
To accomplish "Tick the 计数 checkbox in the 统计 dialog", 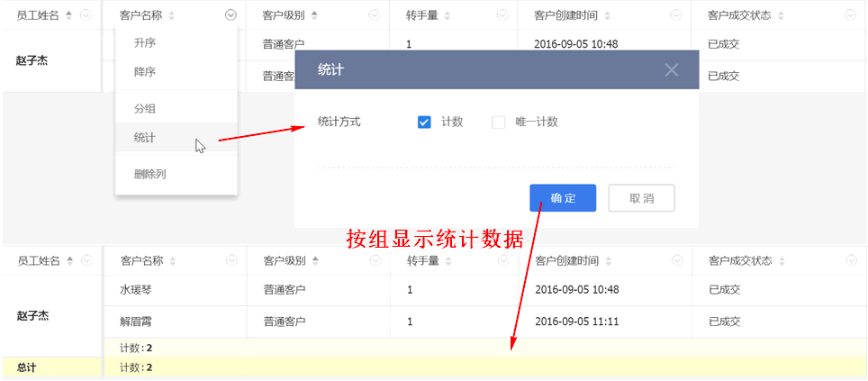I will [424, 122].
